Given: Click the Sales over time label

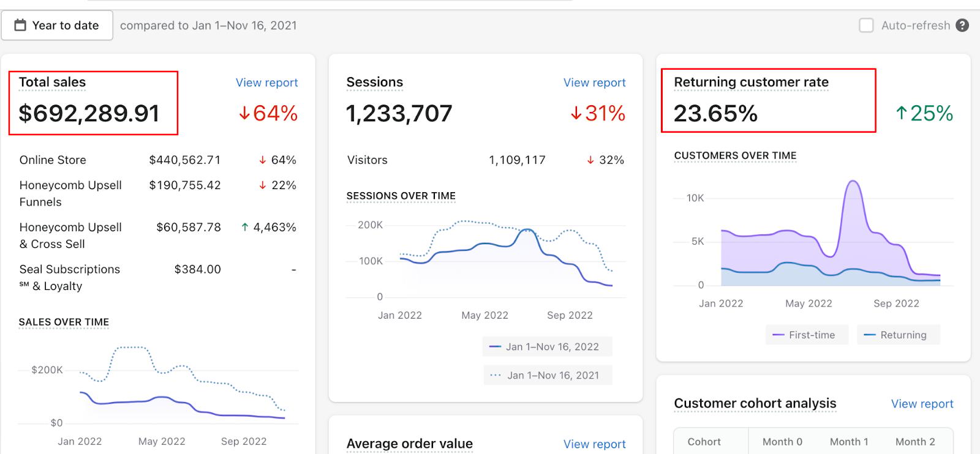Looking at the screenshot, I should coord(64,322).
